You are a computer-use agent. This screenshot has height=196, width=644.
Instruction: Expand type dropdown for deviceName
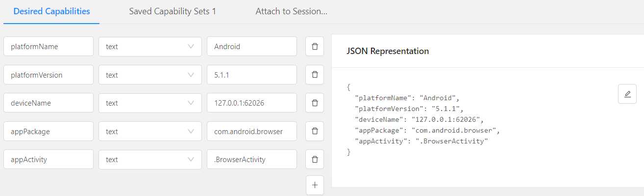tap(150, 103)
